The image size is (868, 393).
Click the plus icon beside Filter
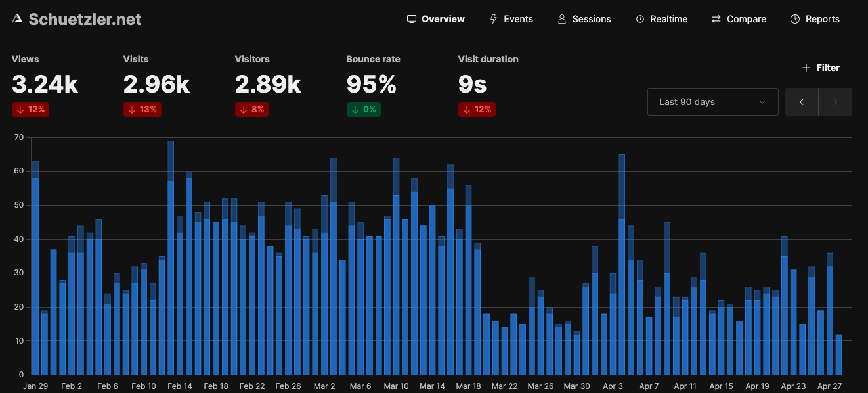coord(806,68)
